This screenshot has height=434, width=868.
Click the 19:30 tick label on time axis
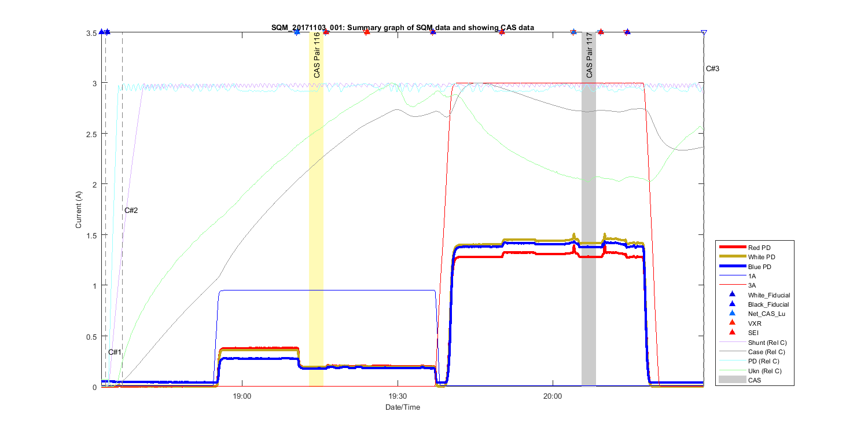397,397
